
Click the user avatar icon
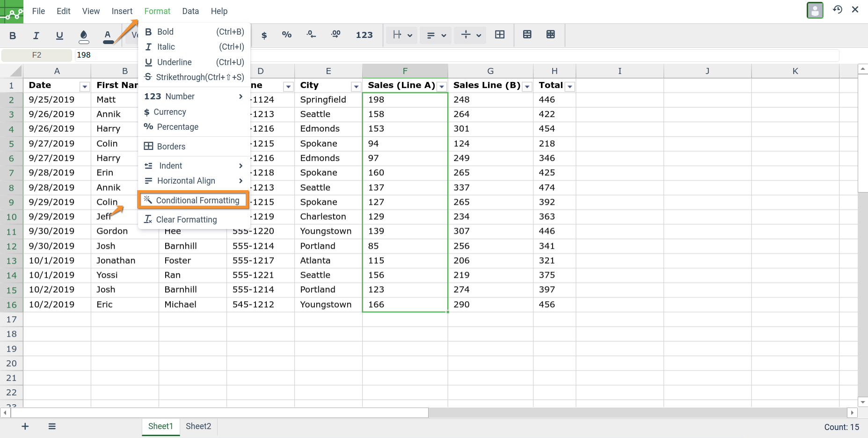click(815, 10)
